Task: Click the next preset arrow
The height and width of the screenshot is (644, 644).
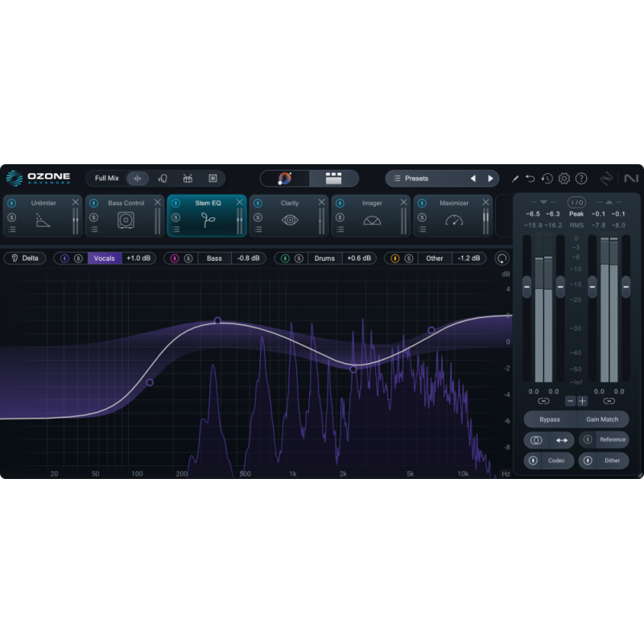Action: point(491,178)
